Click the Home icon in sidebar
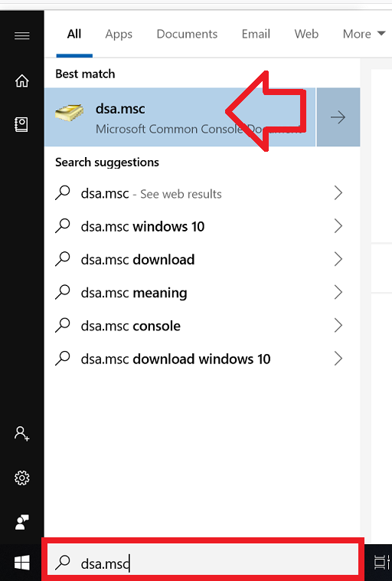The width and height of the screenshot is (392, 581). (x=22, y=80)
